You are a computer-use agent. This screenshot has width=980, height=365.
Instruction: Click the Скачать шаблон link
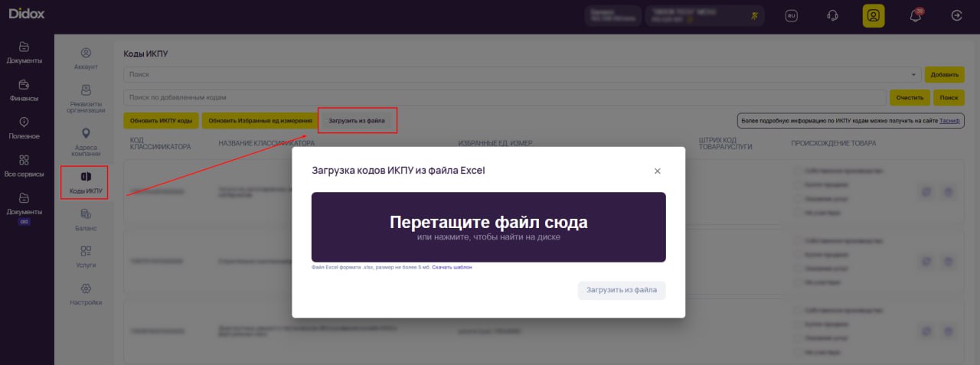pos(452,267)
